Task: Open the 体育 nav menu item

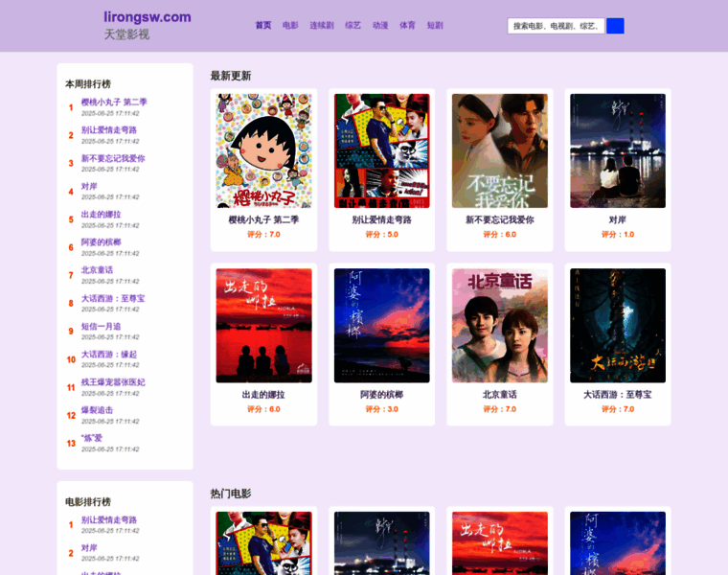Action: click(408, 26)
